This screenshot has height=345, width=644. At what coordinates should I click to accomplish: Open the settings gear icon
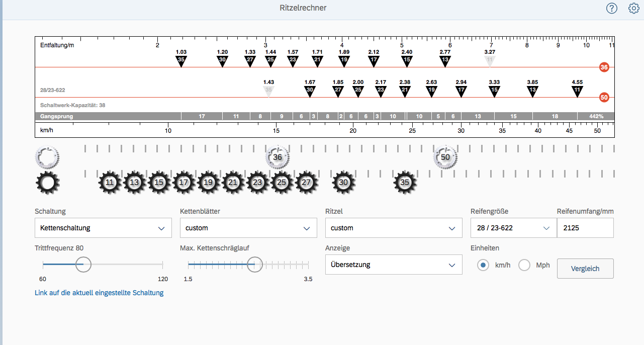click(633, 8)
